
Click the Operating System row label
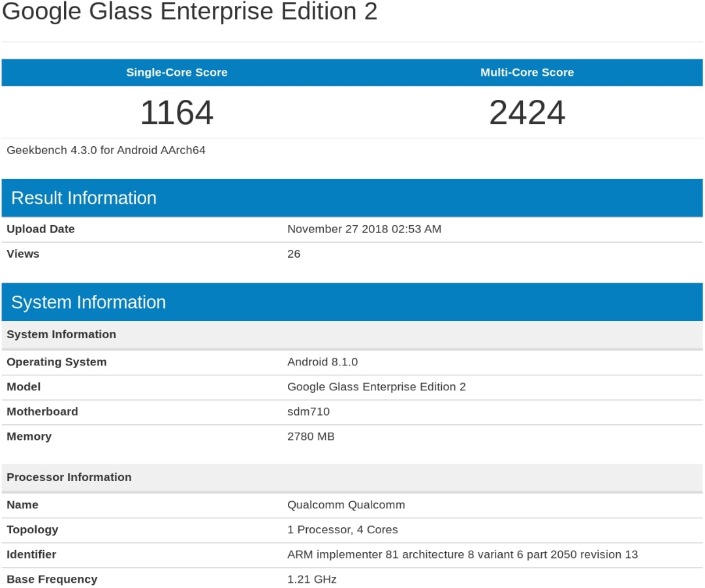coord(56,362)
